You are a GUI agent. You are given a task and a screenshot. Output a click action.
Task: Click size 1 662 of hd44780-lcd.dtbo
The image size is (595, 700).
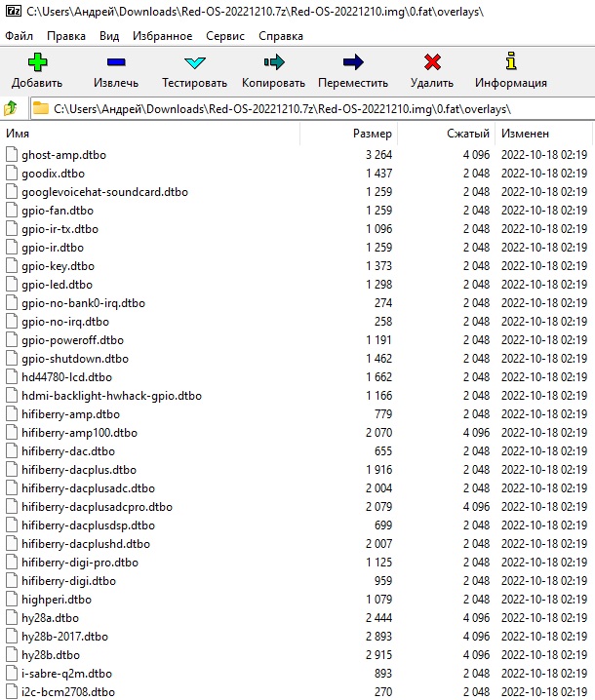point(378,376)
